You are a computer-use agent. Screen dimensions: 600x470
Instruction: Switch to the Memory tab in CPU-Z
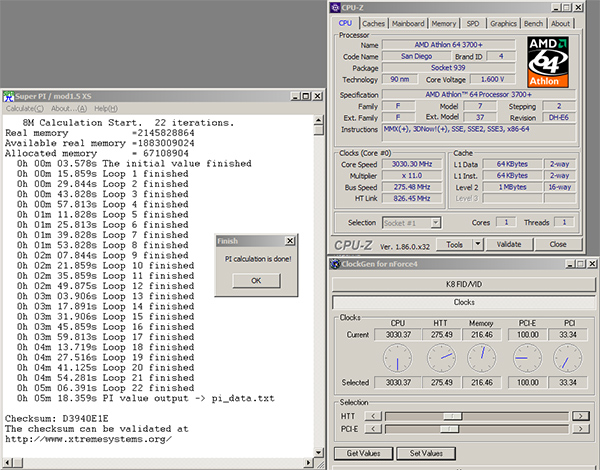[443, 24]
